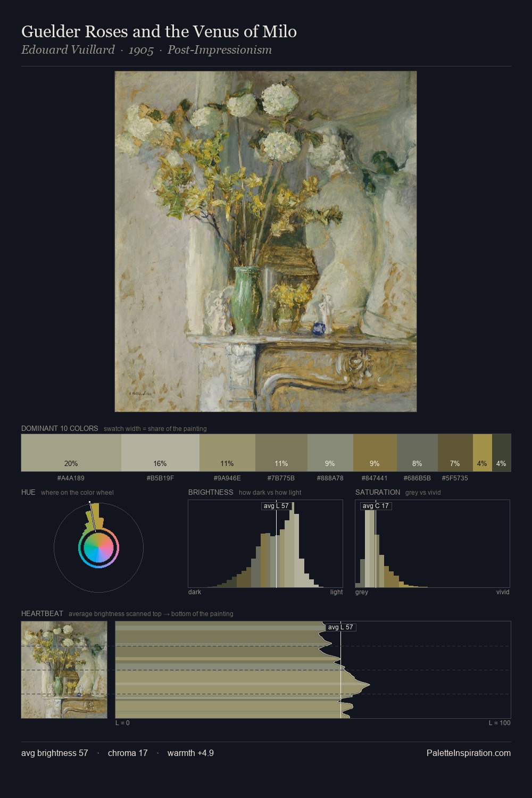The width and height of the screenshot is (532, 798).
Task: Select the 9% grey-green swatch above #888A78
Action: coord(330,452)
